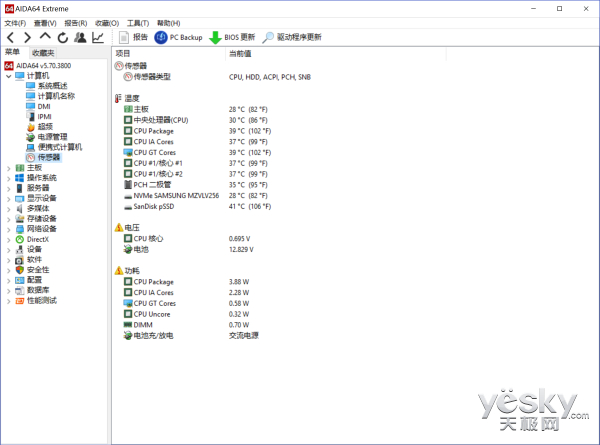Click the 操作系统 Windows logo icon
600x445 pixels.
click(20, 178)
